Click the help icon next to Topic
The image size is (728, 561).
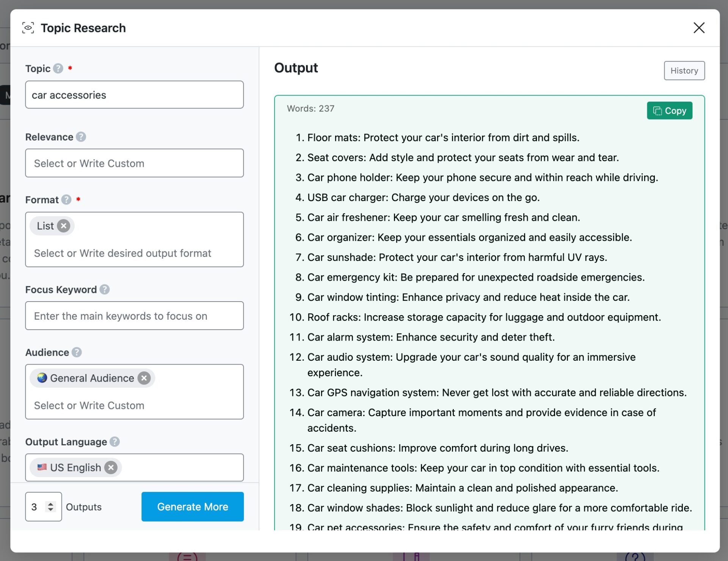pos(58,69)
